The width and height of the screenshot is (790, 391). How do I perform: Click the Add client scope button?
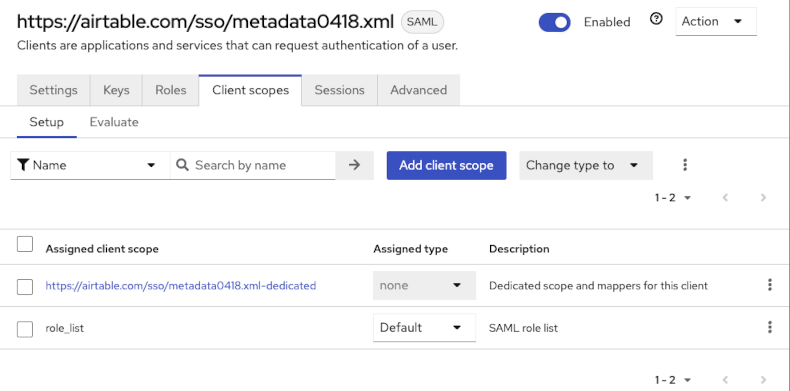click(x=446, y=165)
